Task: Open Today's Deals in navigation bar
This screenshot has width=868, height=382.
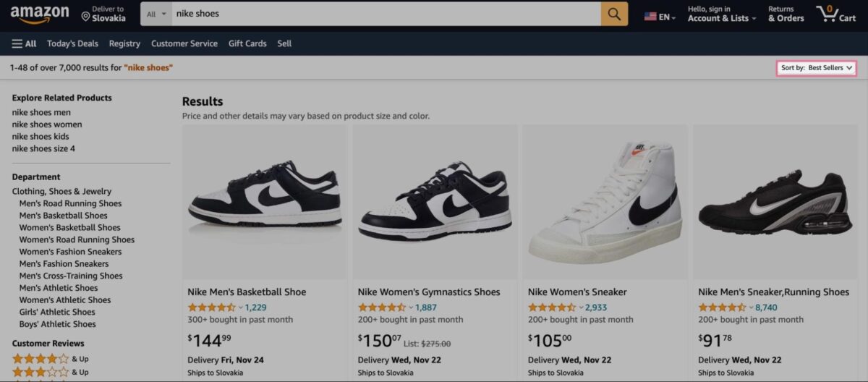Action: pos(72,43)
